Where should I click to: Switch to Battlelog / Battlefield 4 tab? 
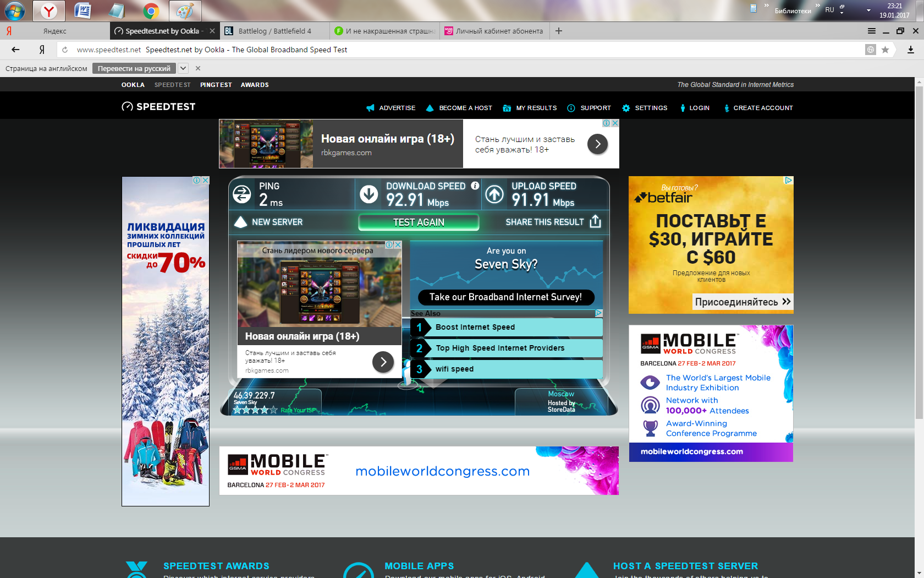point(275,31)
